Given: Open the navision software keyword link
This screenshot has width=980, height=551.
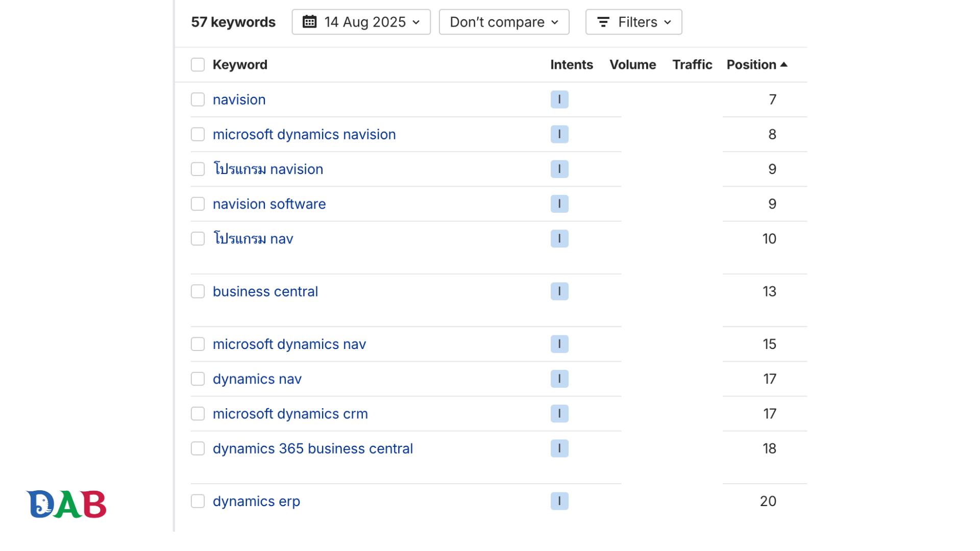Looking at the screenshot, I should point(269,204).
